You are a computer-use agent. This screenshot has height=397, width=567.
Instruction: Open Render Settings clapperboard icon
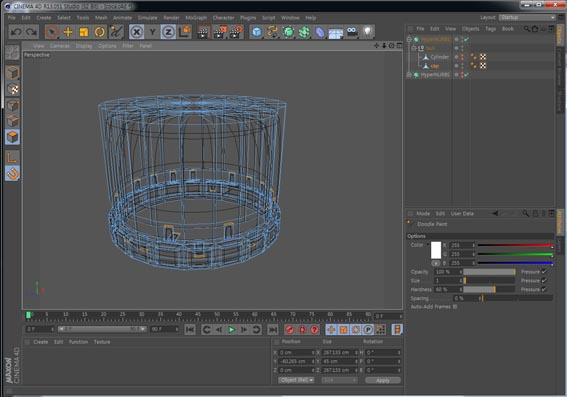[236, 32]
